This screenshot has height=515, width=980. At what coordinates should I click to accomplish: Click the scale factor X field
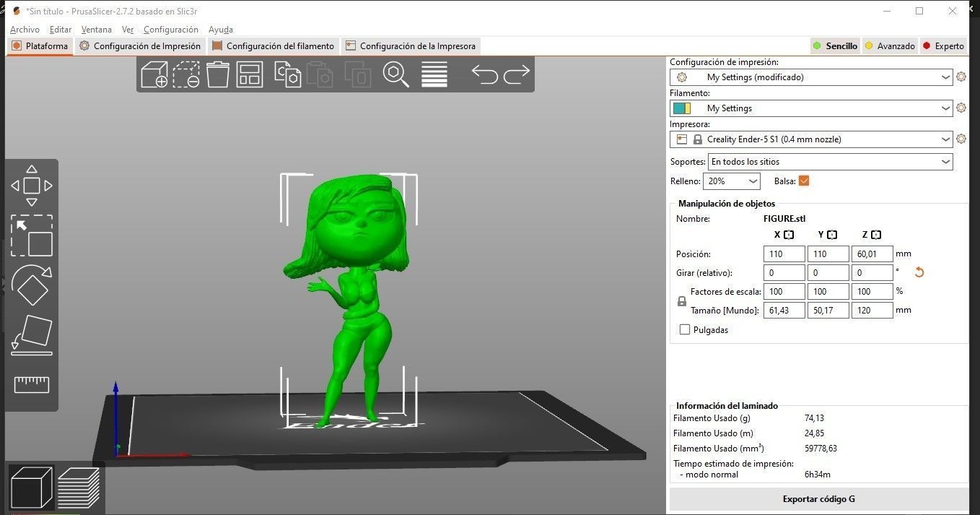784,292
